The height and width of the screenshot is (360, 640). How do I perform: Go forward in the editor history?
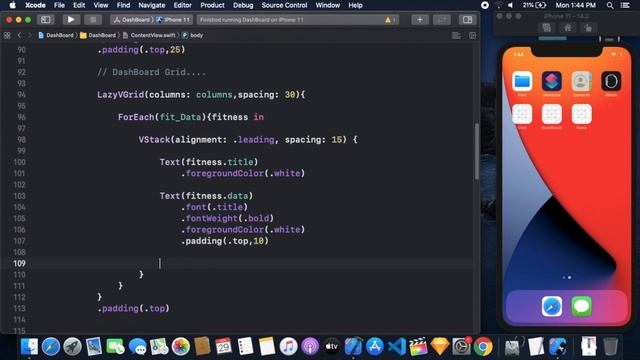click(x=29, y=36)
